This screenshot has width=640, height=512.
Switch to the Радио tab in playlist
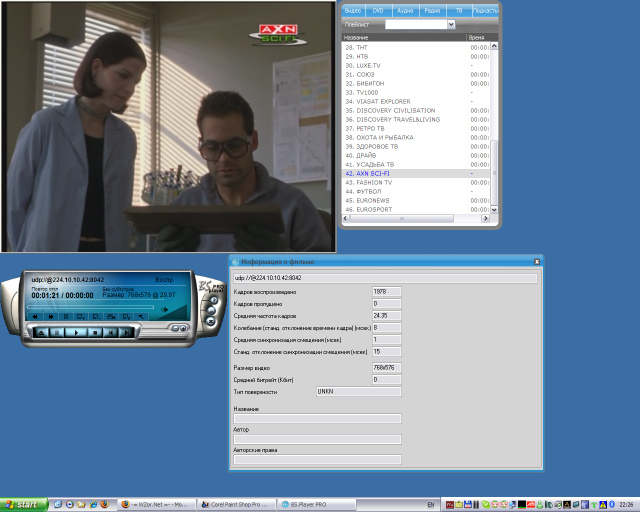(432, 11)
